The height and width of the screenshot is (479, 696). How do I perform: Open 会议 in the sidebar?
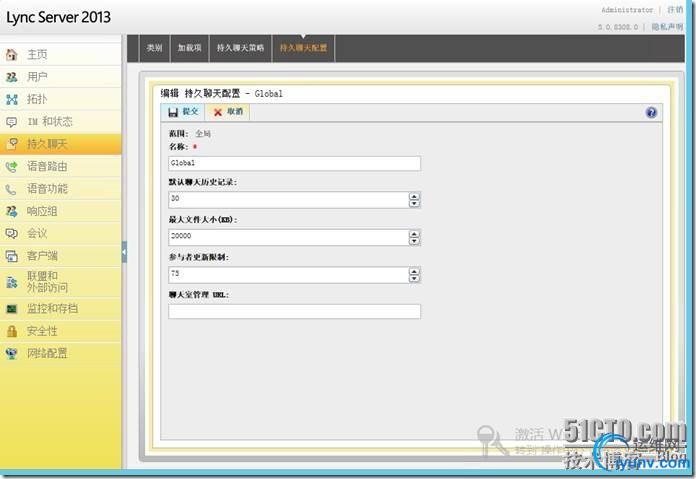pyautogui.click(x=60, y=234)
